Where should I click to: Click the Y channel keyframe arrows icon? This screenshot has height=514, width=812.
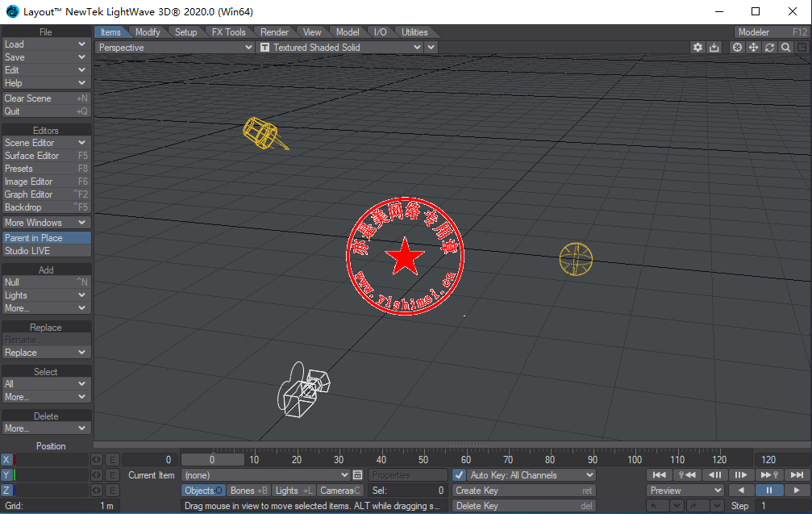tap(96, 475)
